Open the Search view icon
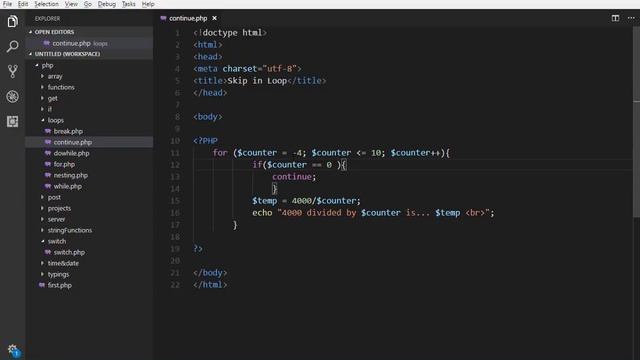The image size is (640, 360). coord(13,47)
